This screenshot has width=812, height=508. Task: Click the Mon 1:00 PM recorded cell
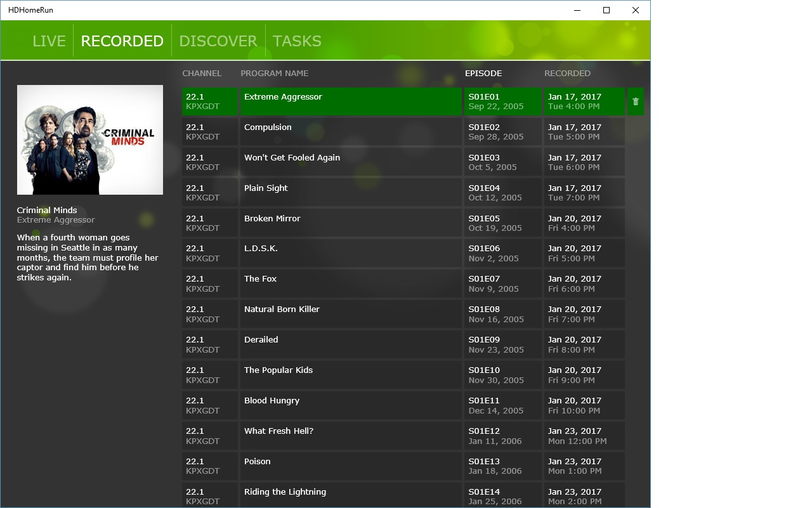(584, 466)
